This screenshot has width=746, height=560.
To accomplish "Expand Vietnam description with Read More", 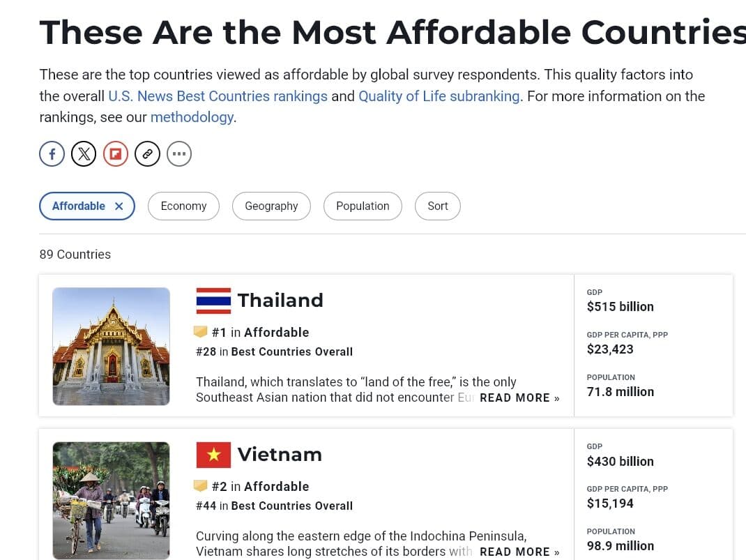I will 519,552.
